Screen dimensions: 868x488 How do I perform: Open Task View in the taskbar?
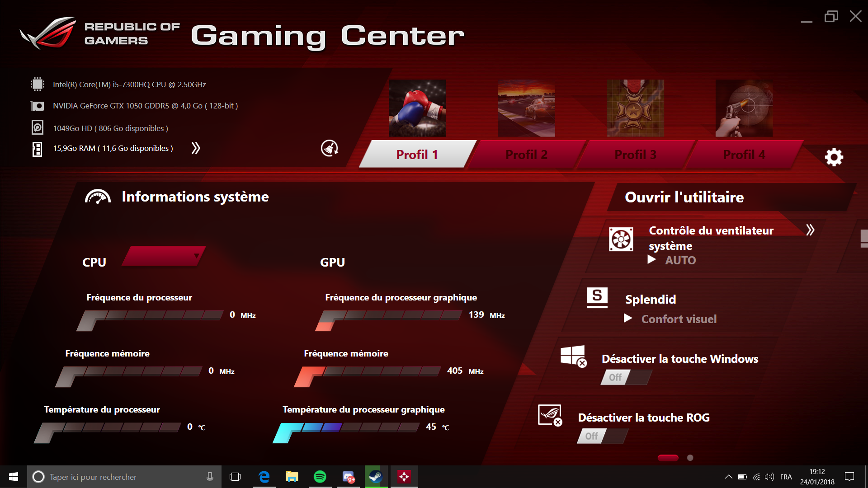tap(235, 477)
